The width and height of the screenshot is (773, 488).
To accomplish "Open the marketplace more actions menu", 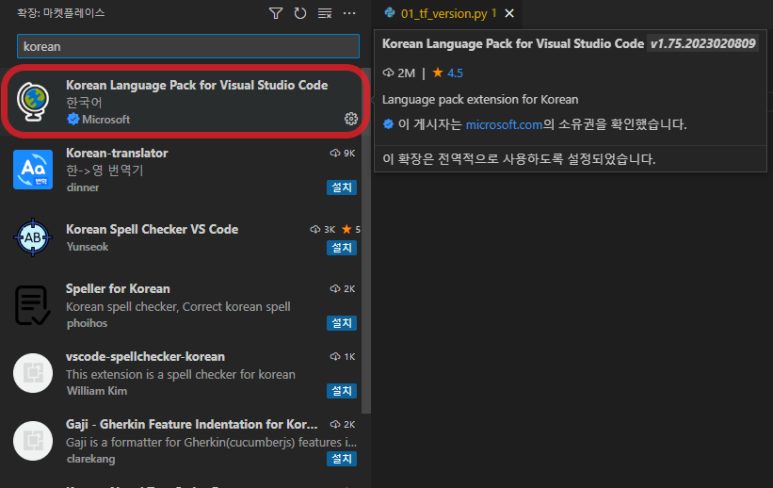I will coord(349,13).
